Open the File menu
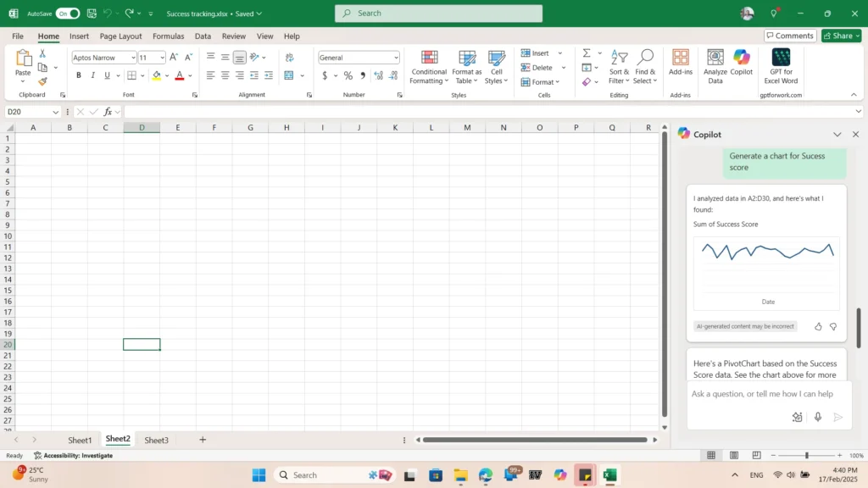This screenshot has height=488, width=868. [x=18, y=36]
